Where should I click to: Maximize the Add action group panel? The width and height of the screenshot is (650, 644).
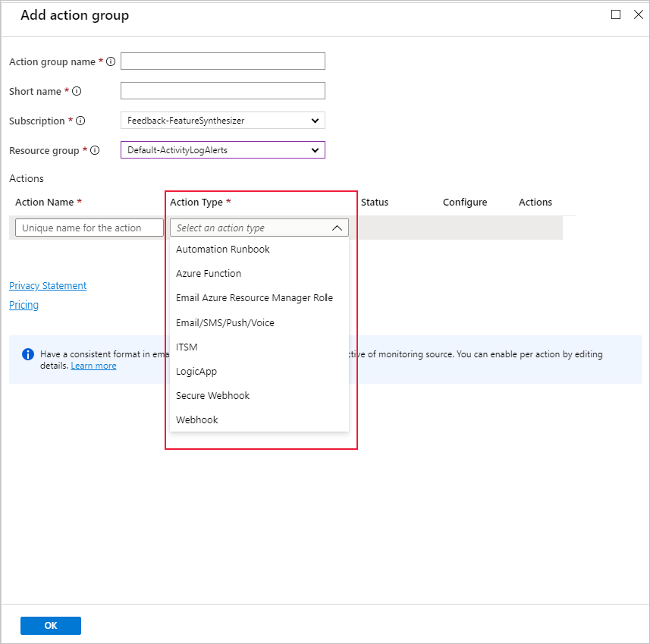coord(616,14)
